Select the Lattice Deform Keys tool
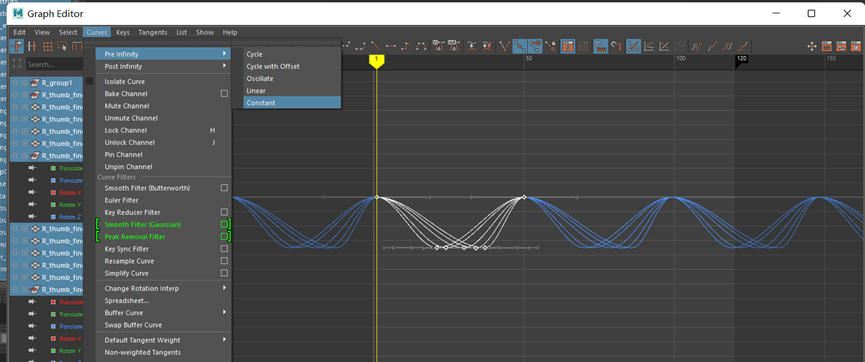 47,46
